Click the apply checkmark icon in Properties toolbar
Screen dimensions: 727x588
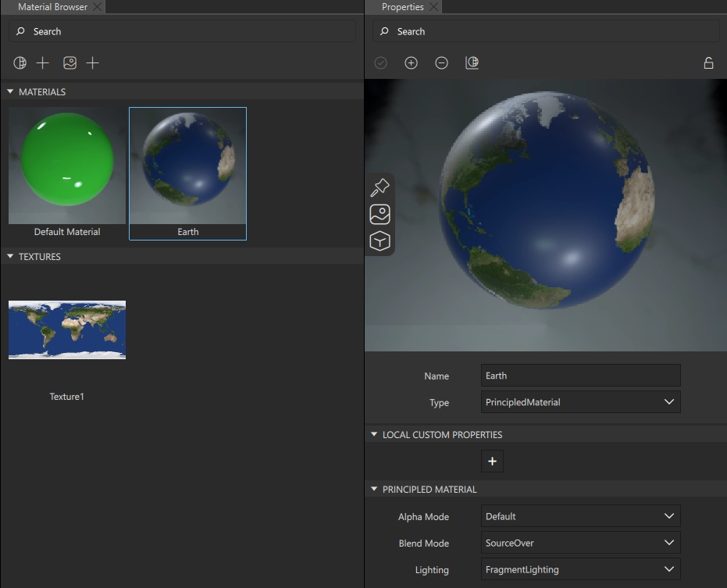(x=381, y=63)
